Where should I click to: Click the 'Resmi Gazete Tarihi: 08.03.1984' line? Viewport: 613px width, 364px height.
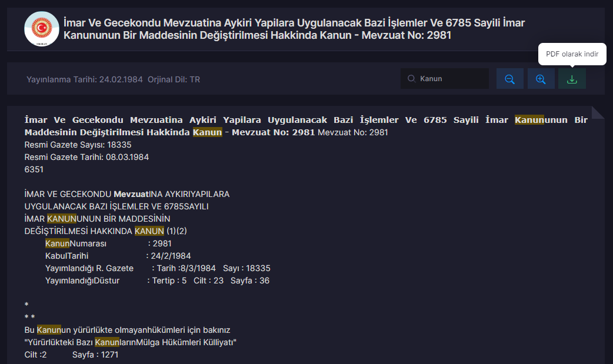point(86,157)
